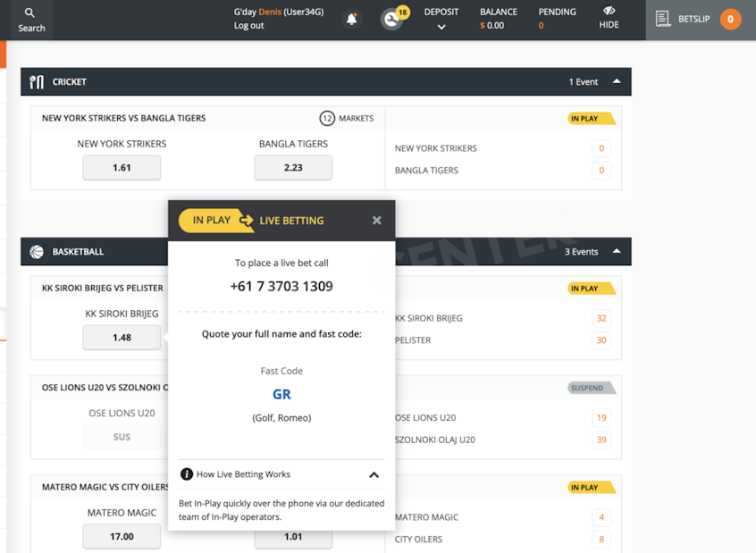
Task: Open the DEPOSIT dropdown
Action: (x=441, y=18)
